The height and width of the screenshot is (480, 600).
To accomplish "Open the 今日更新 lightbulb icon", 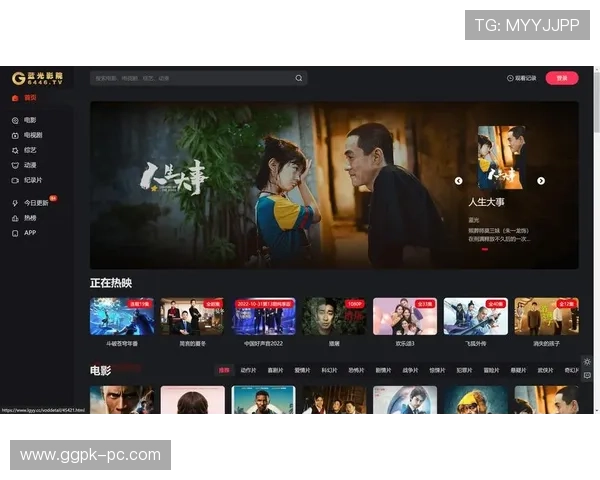I will [15, 203].
